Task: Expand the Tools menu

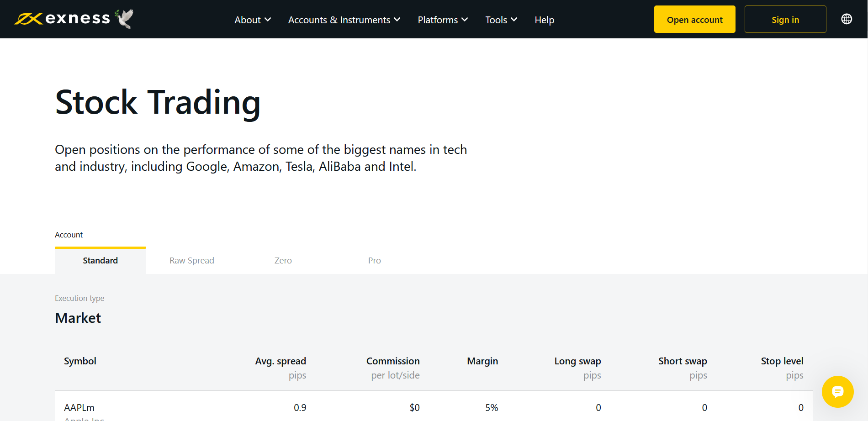Action: [501, 20]
